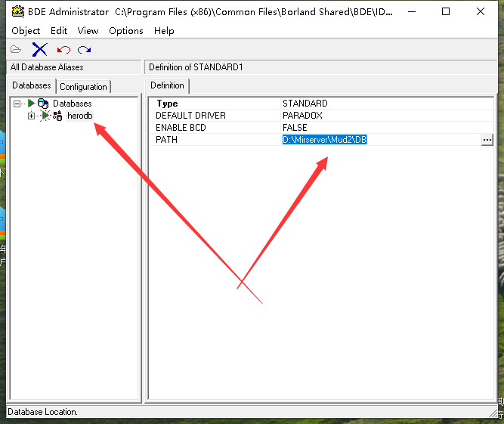Click the DEFAULT DRIVER value PARADOX

coord(302,116)
